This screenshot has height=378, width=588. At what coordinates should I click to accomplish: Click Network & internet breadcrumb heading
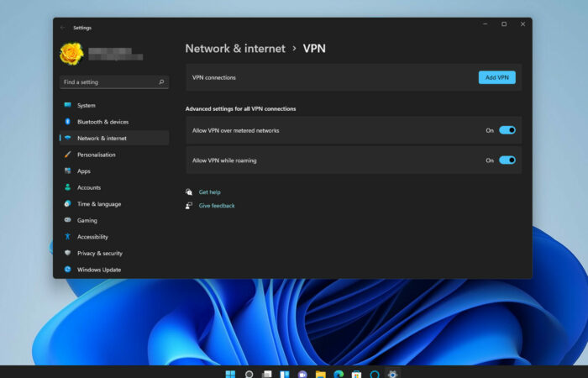(x=235, y=49)
